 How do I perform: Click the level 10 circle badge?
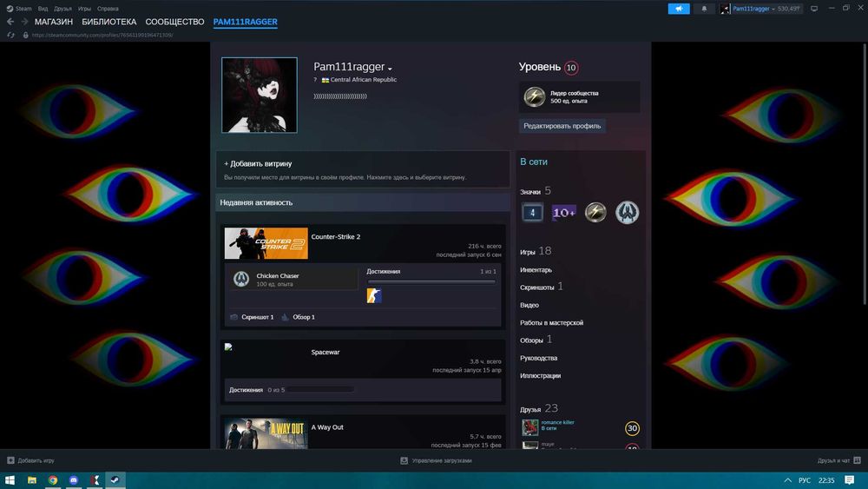tap(571, 68)
